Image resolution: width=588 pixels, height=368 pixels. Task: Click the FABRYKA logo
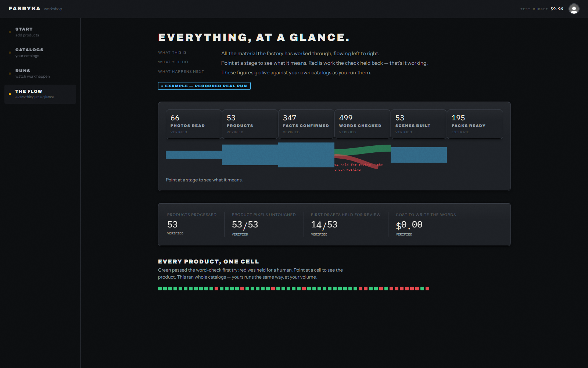25,8
